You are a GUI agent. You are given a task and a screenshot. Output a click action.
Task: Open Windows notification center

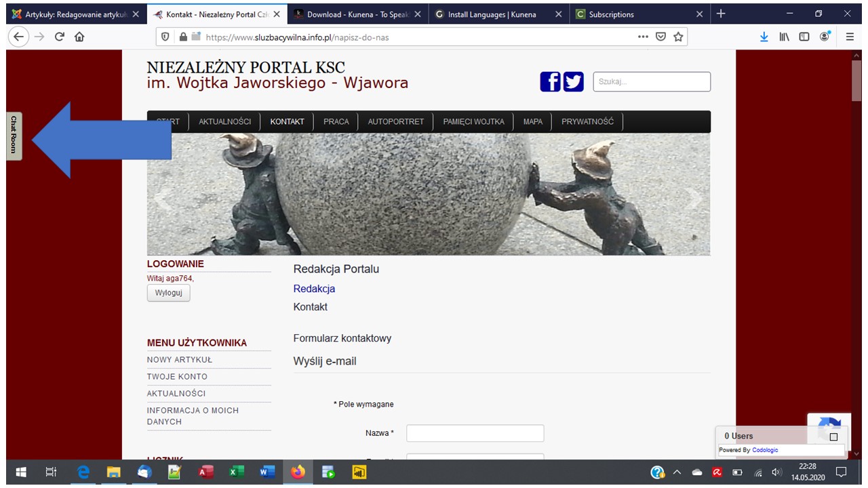pos(841,472)
